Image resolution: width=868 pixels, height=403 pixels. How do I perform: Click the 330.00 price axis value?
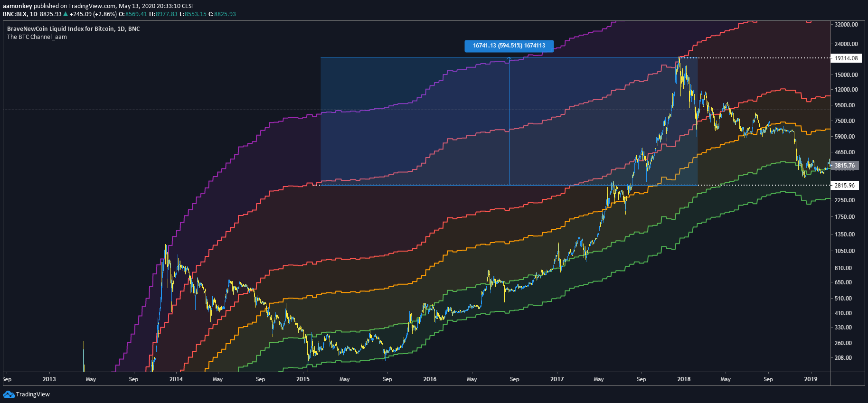843,328
